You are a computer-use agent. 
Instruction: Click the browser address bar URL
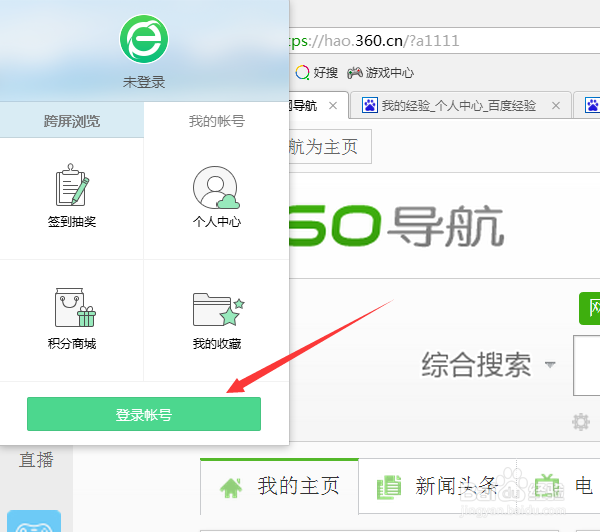[373, 41]
